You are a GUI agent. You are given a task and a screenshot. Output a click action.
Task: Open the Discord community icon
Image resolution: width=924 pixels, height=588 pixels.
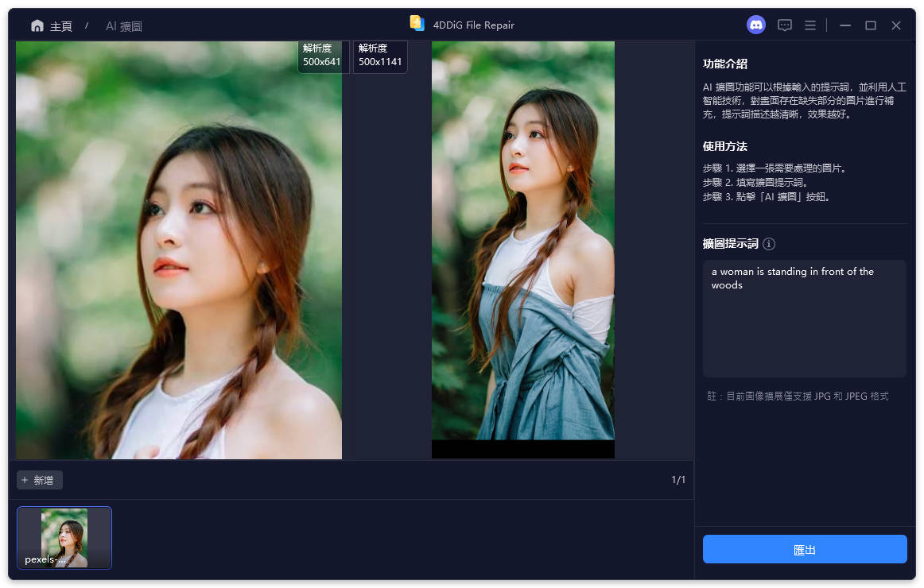coord(755,25)
